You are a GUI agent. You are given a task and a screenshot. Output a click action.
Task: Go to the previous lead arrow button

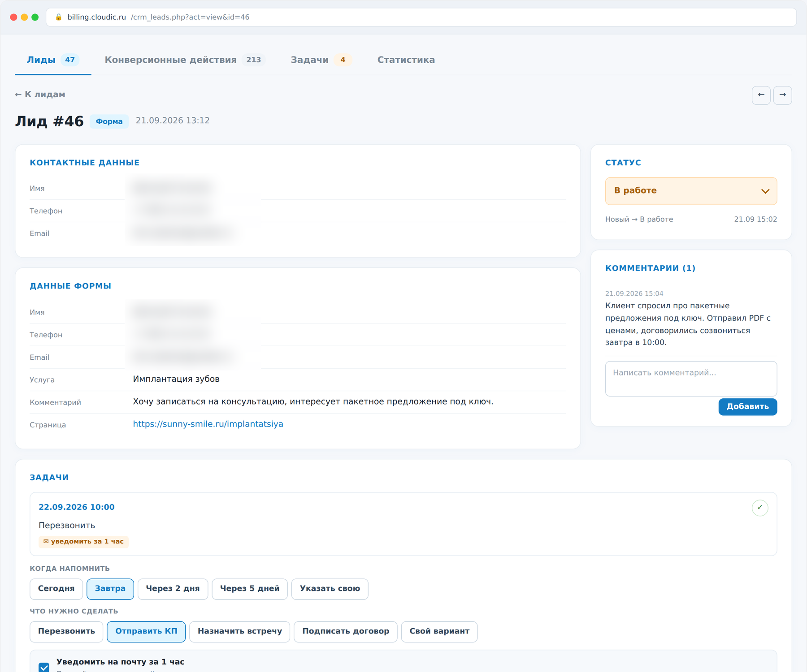coord(761,95)
